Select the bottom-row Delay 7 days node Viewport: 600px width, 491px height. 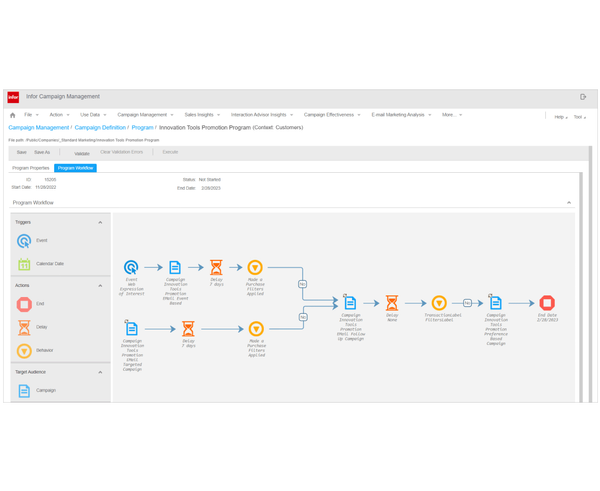click(188, 328)
